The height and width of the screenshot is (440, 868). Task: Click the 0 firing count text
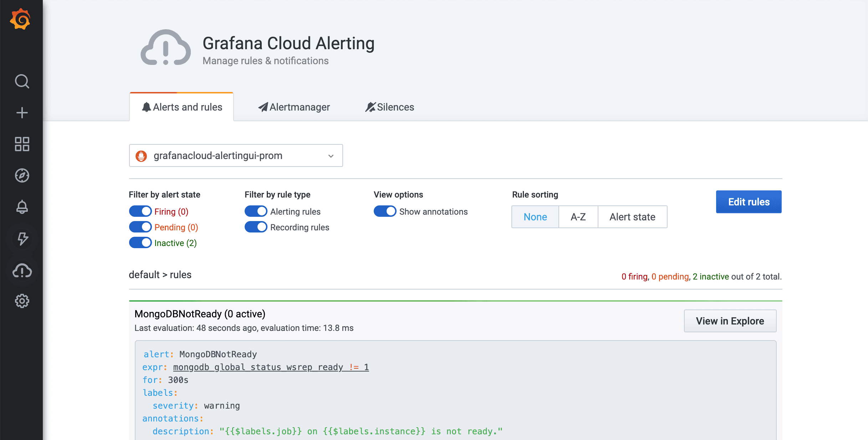tap(634, 277)
